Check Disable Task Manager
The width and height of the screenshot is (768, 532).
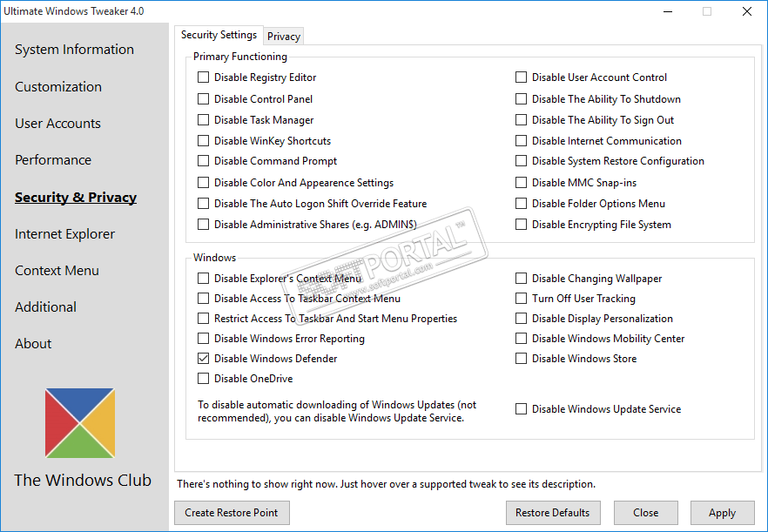click(203, 120)
